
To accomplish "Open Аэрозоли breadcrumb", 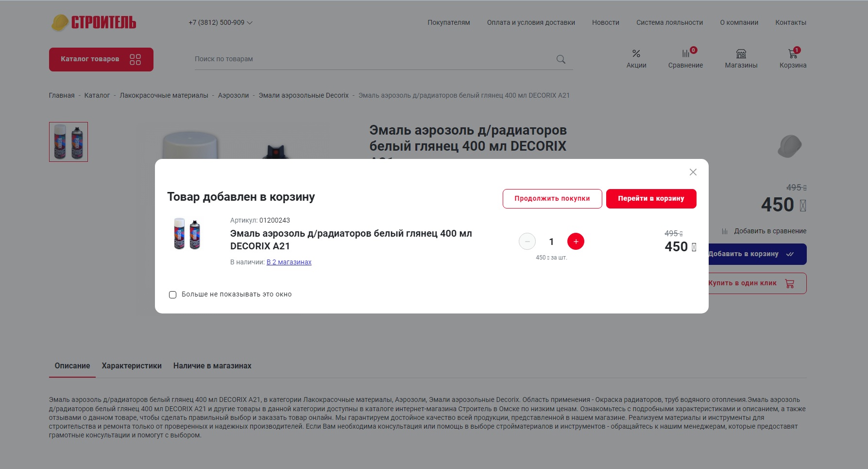I will (x=233, y=95).
